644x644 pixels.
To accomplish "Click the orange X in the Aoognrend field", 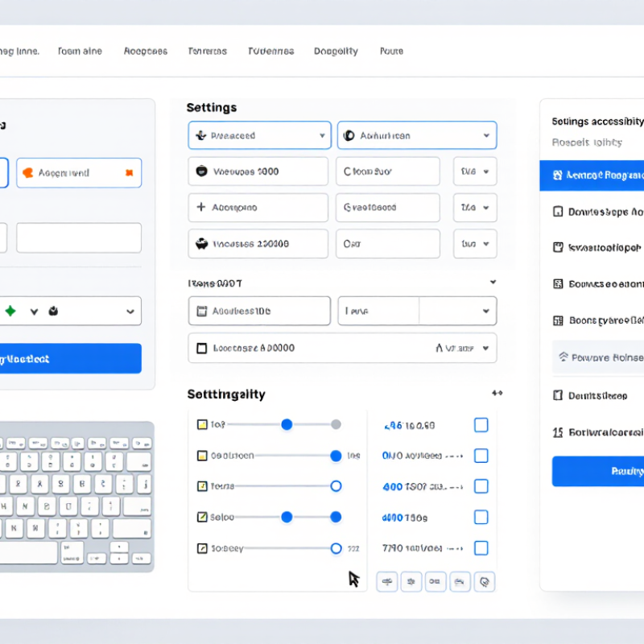I will [130, 173].
